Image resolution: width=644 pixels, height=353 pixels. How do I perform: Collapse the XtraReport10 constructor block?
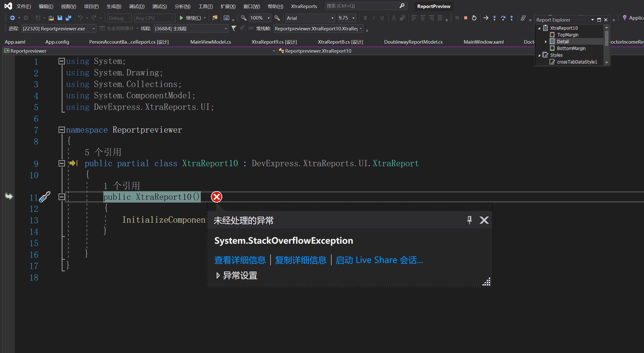coord(61,197)
